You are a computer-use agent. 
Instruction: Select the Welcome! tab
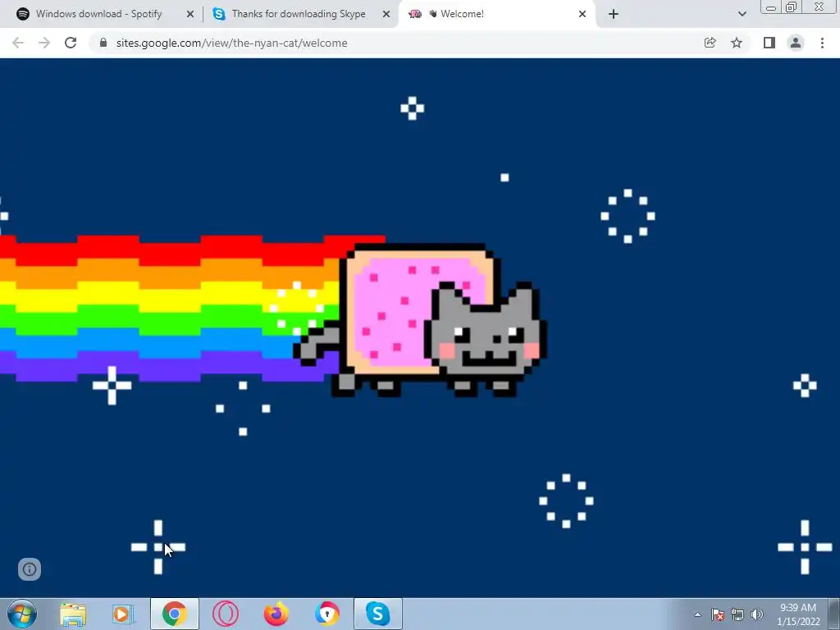(x=495, y=14)
